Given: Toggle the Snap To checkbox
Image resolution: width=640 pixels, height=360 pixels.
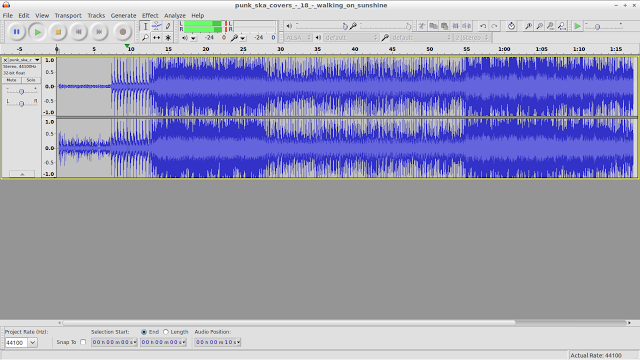Looking at the screenshot, I should [x=83, y=342].
